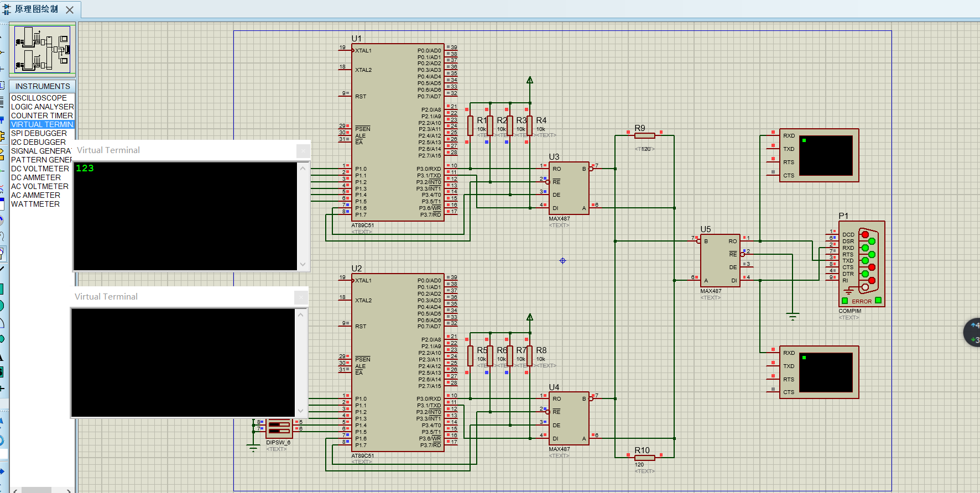Select OSCILLOSCOPE from the instruments list

tap(39, 98)
